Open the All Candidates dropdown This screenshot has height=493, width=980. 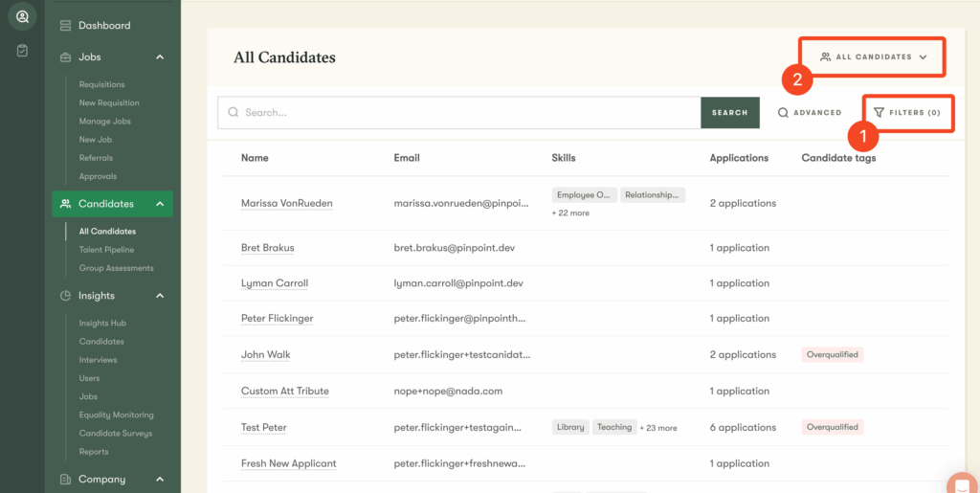tap(873, 56)
